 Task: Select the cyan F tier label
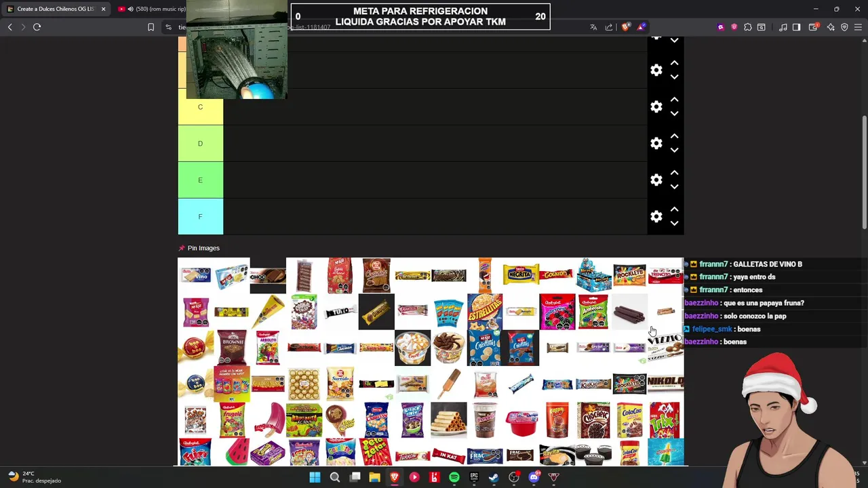(200, 217)
